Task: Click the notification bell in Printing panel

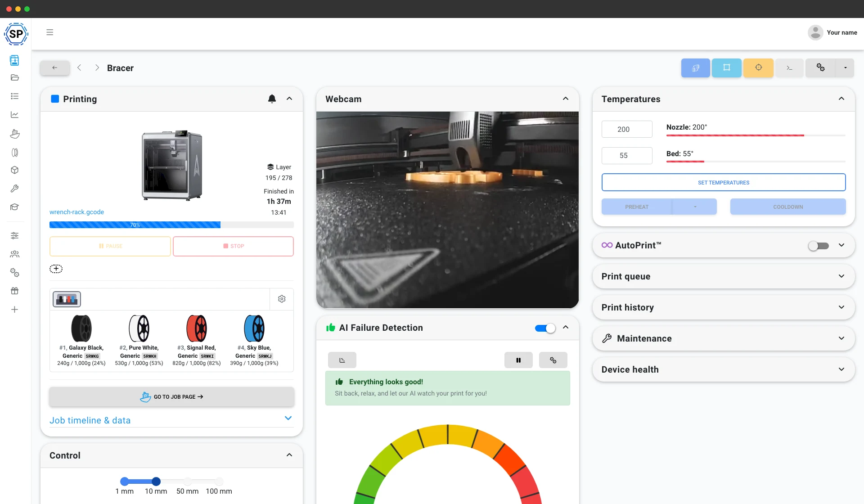Action: [272, 99]
